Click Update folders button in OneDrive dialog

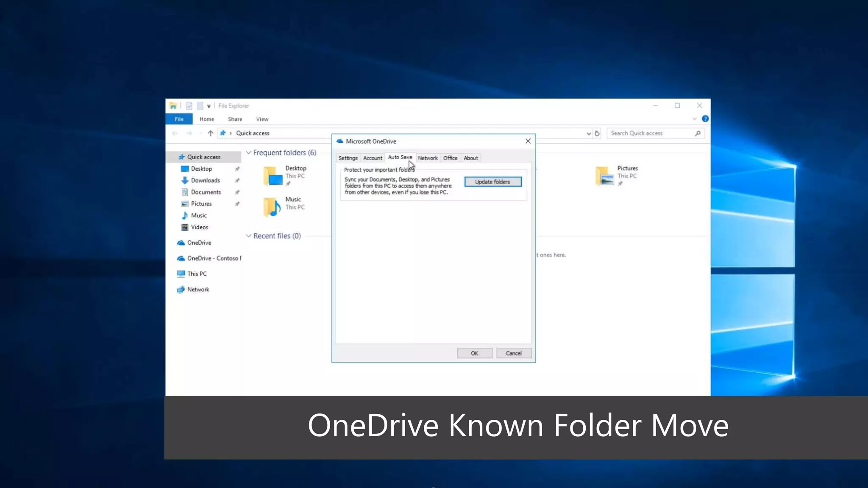pos(493,182)
